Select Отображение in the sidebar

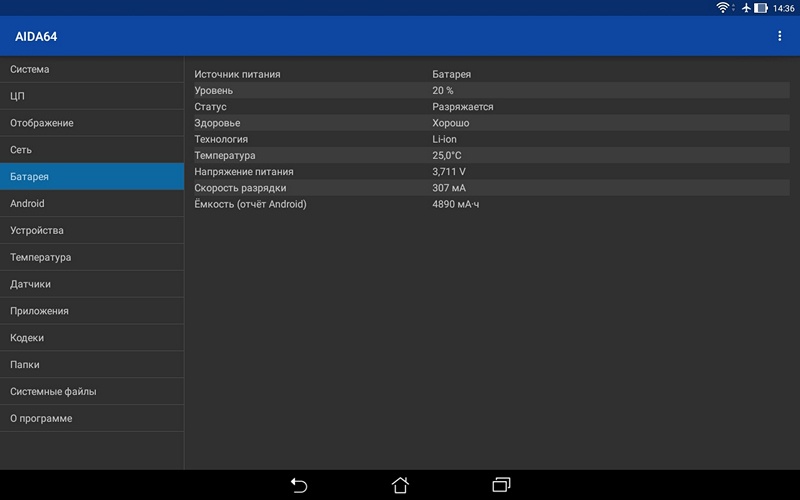tap(92, 123)
